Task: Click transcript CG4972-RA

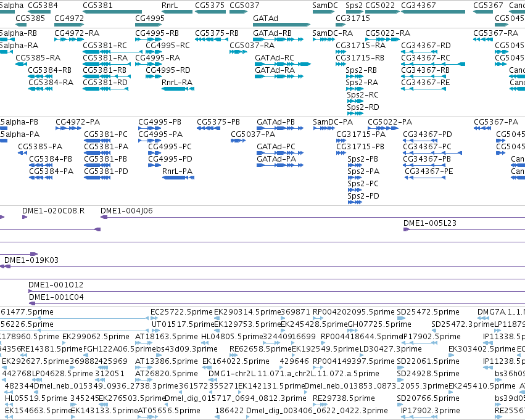Action: pos(77,33)
